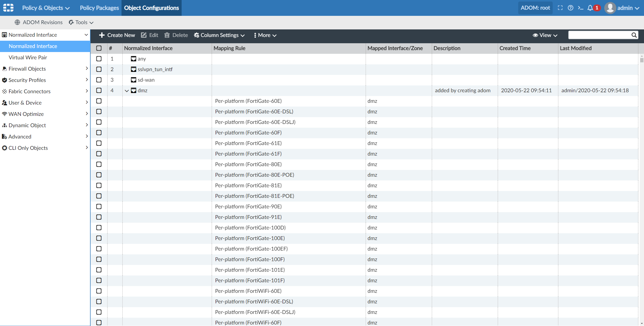Click 'Per-platform (FortiGate-100EF)' mapping rule

(x=251, y=249)
